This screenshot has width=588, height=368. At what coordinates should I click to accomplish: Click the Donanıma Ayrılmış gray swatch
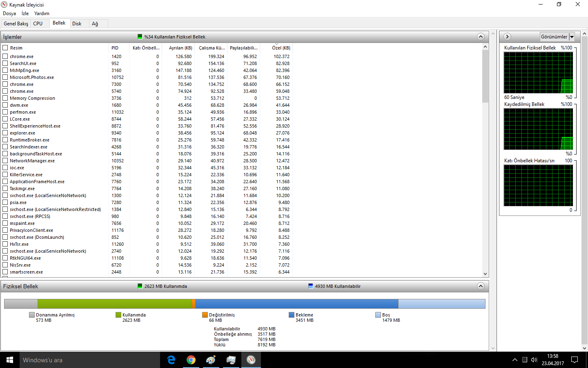(32, 315)
